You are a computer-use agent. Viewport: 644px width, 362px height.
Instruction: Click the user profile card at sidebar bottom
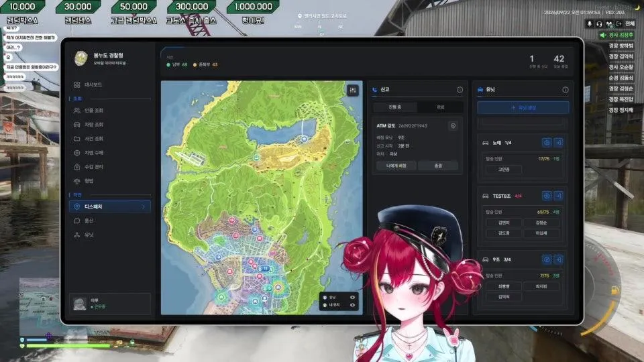pyautogui.click(x=110, y=304)
